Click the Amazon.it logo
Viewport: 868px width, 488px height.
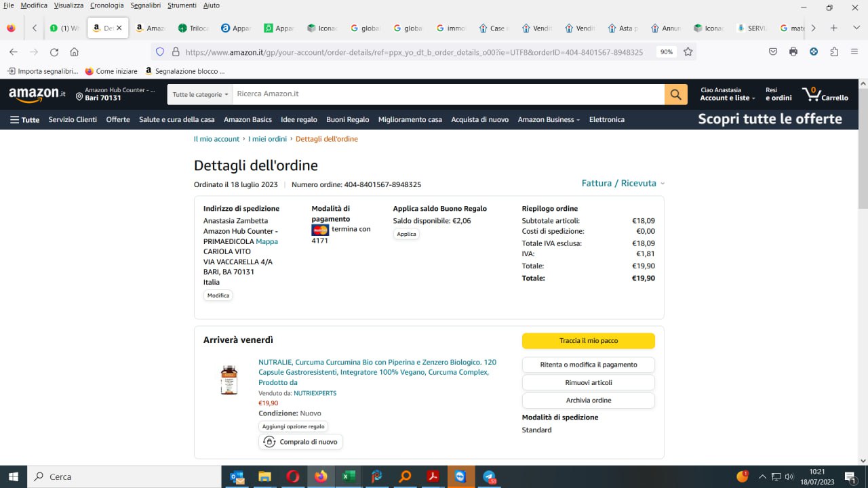[37, 94]
